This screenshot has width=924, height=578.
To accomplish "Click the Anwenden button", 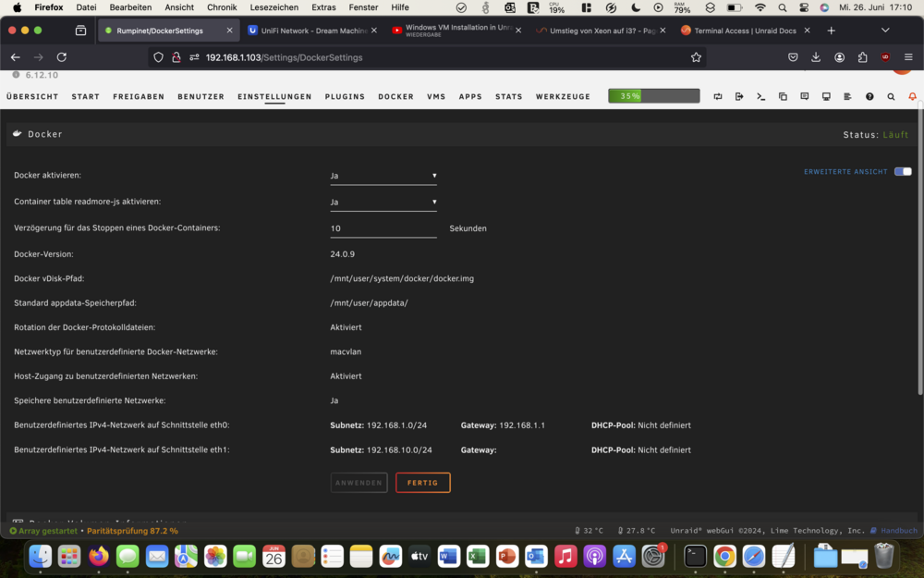I will (359, 483).
